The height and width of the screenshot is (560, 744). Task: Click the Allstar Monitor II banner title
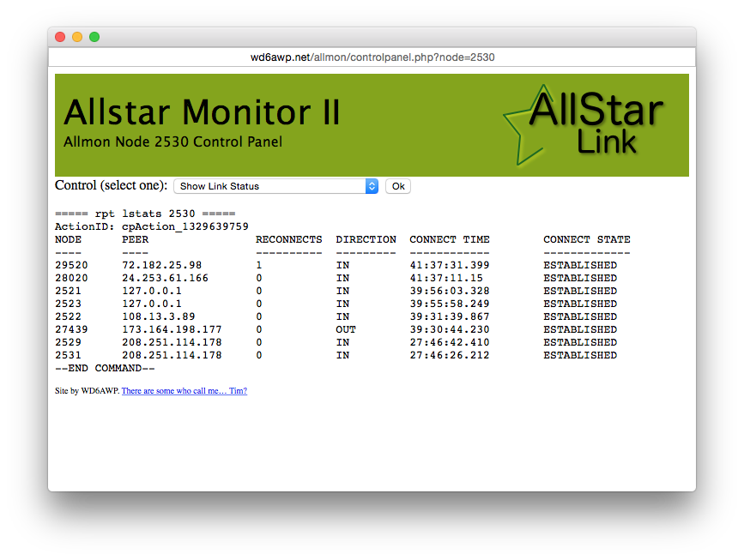pos(203,112)
